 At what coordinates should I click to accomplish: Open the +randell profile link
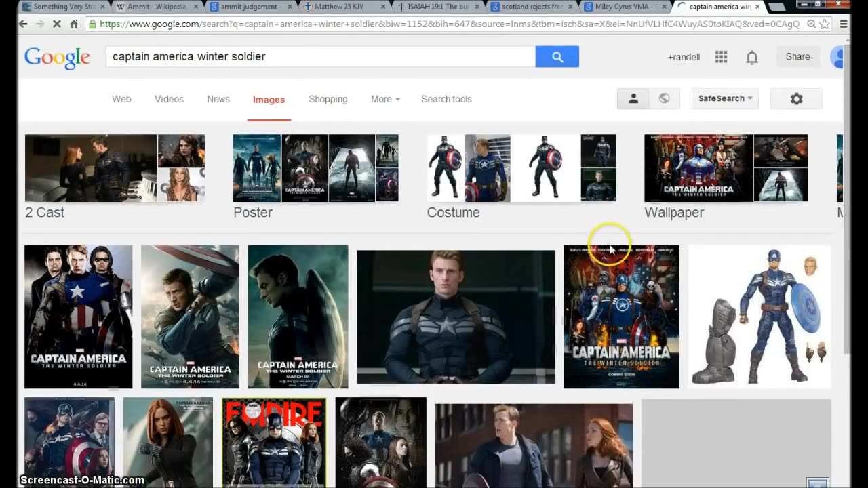click(x=684, y=57)
